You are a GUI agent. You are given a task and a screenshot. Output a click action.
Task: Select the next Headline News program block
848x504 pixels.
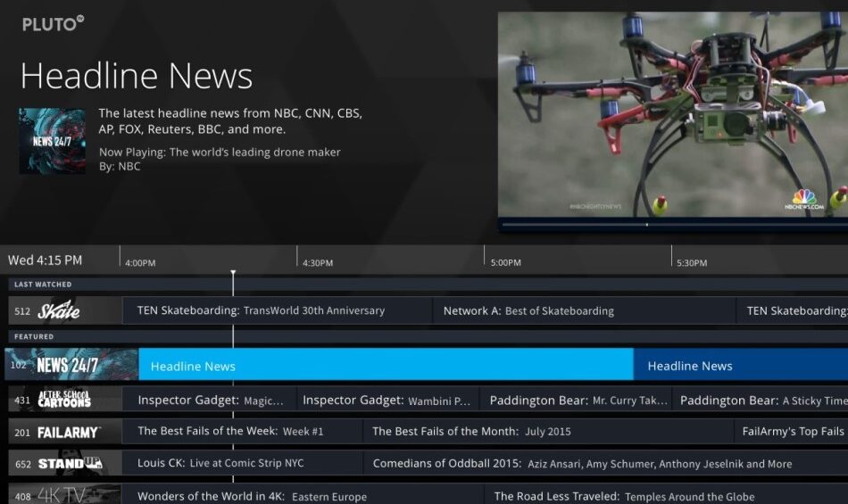click(x=741, y=365)
